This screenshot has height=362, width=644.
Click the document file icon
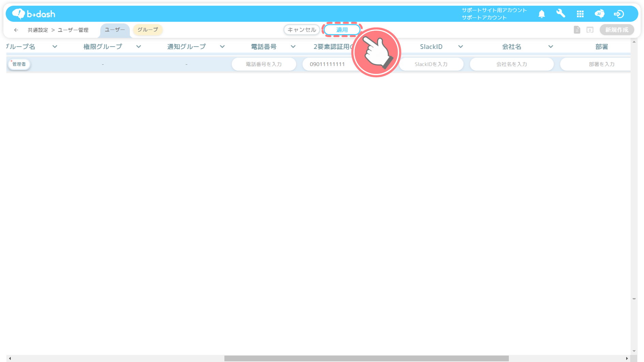(x=577, y=30)
